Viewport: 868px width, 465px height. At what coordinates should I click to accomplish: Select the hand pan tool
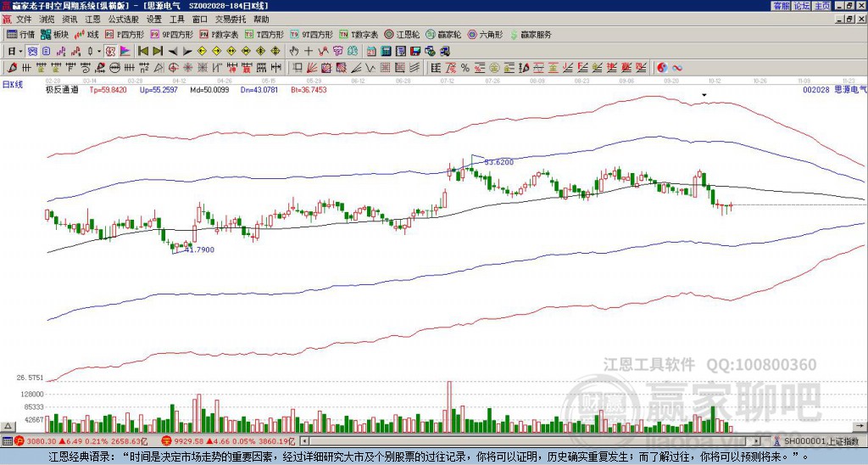(x=294, y=52)
